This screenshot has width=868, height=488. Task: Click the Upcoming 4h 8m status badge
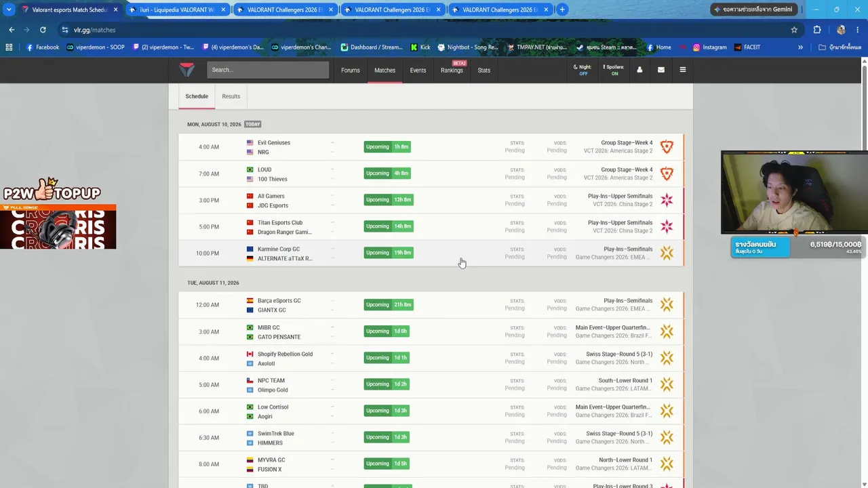(x=387, y=174)
